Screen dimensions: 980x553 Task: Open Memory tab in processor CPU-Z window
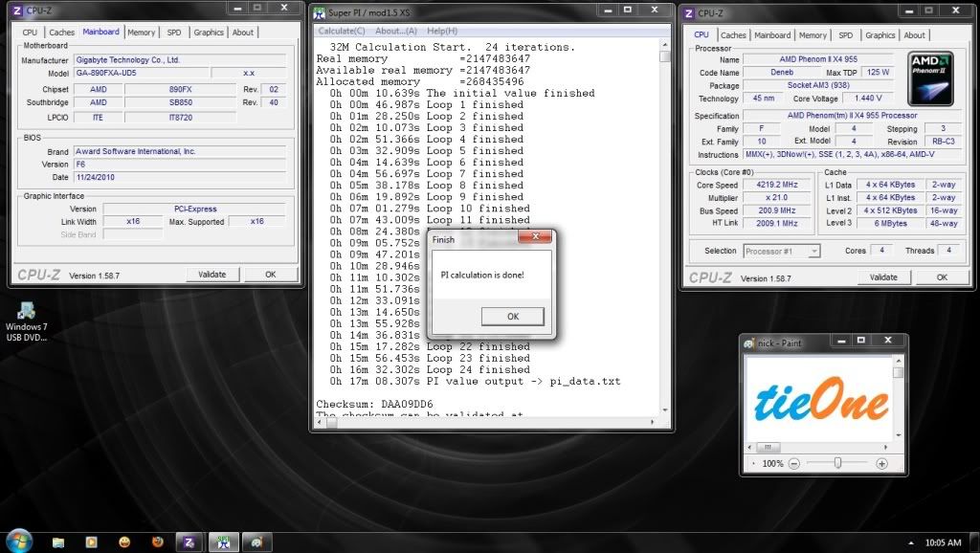coord(813,35)
